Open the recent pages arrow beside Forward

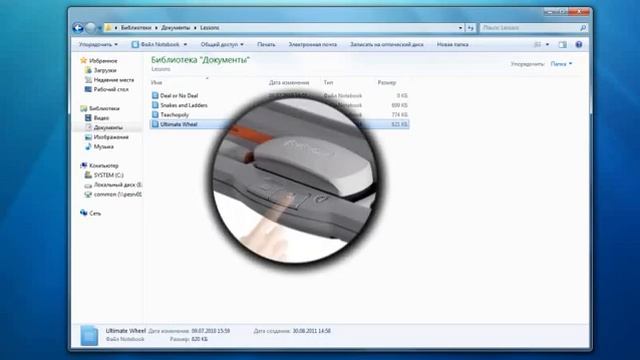[x=100, y=28]
